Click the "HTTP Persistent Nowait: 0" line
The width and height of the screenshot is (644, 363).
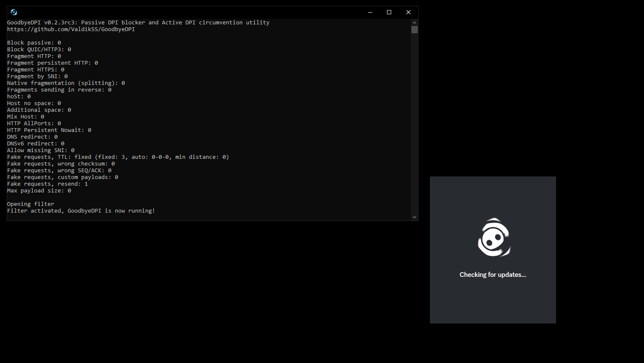tap(49, 130)
